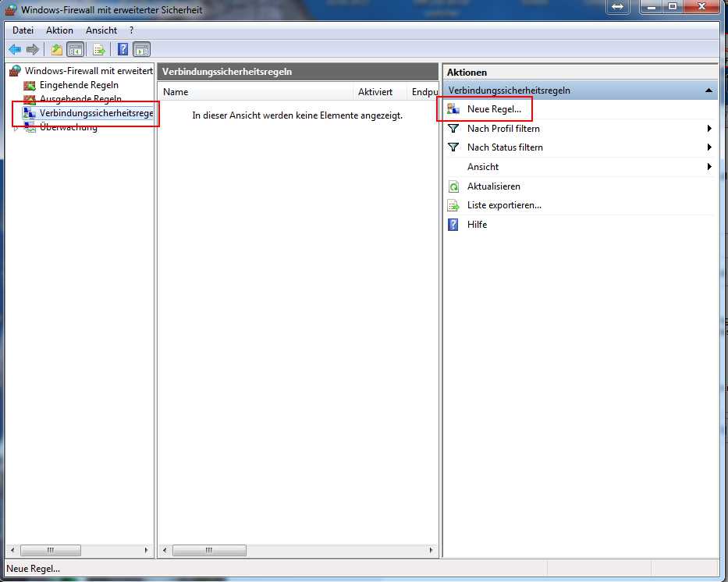
Task: Click the Hilfe question mark icon
Action: click(x=453, y=225)
